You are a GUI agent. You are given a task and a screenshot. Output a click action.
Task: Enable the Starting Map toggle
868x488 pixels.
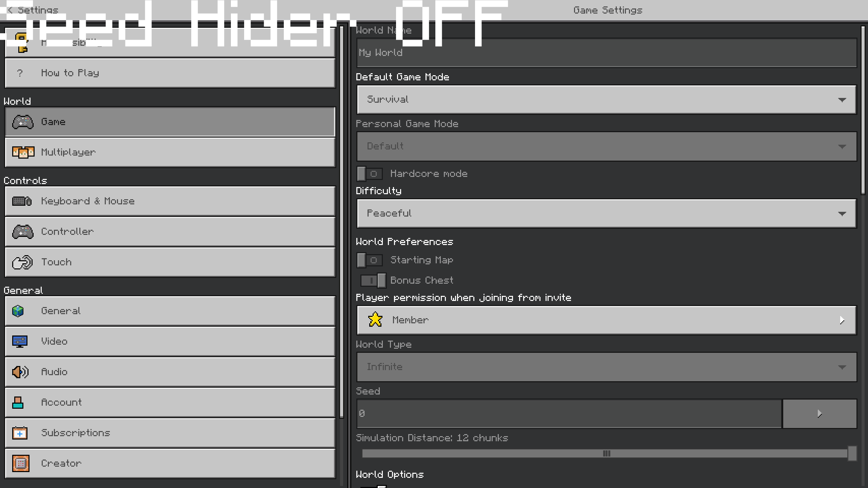pyautogui.click(x=370, y=260)
